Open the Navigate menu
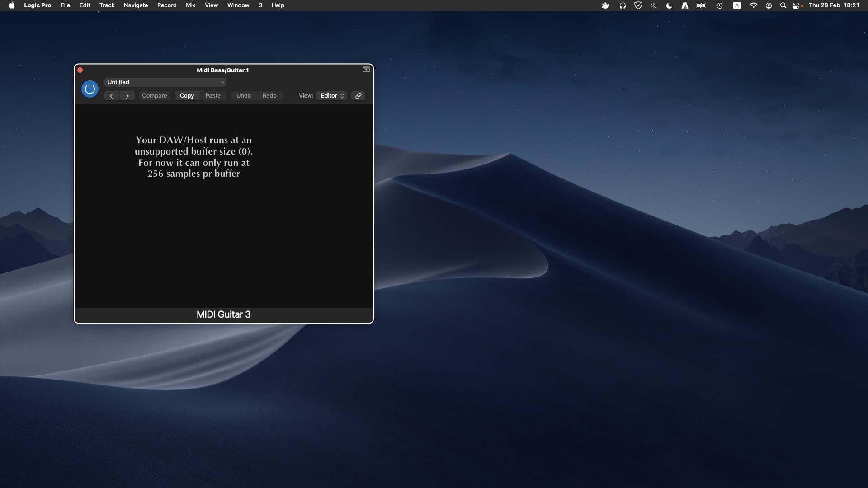The width and height of the screenshot is (868, 488). click(x=136, y=5)
